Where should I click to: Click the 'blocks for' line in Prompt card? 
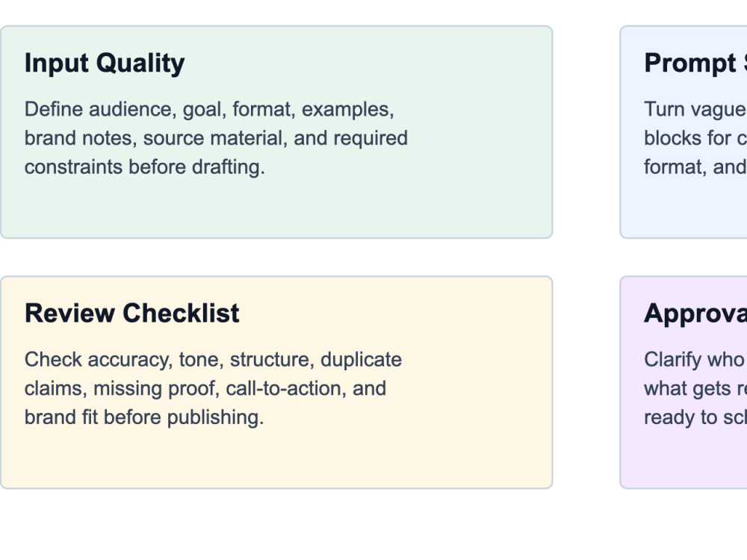coord(695,139)
